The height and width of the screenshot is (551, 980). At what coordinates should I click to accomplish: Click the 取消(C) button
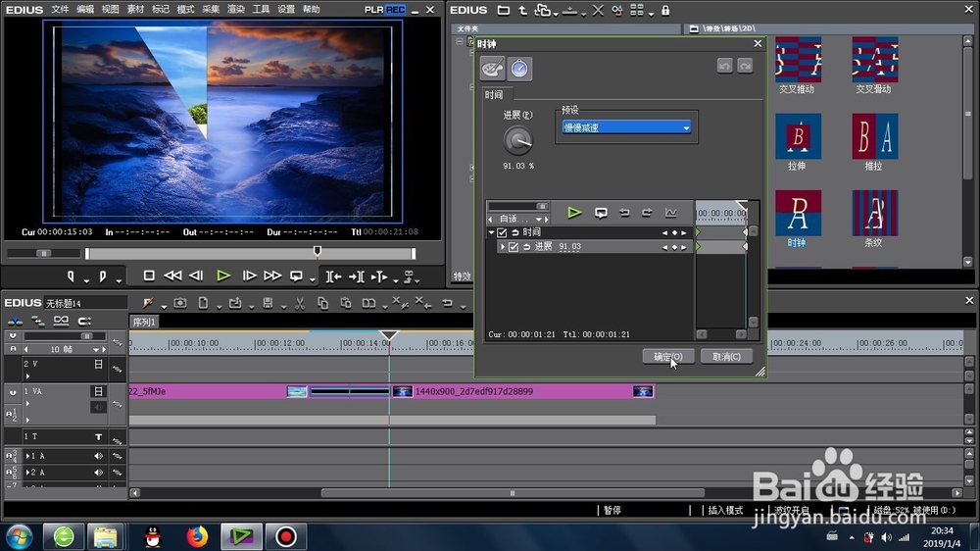[x=726, y=357]
